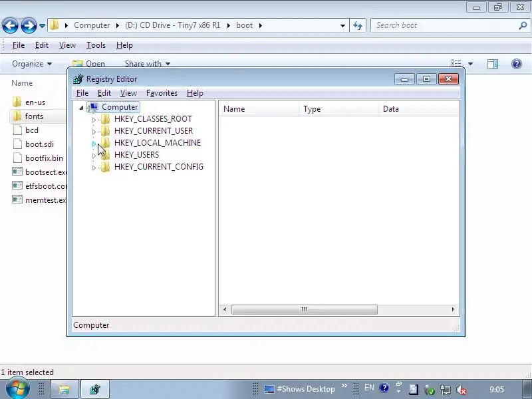Sort by Name column in Registry Editor

tap(259, 109)
